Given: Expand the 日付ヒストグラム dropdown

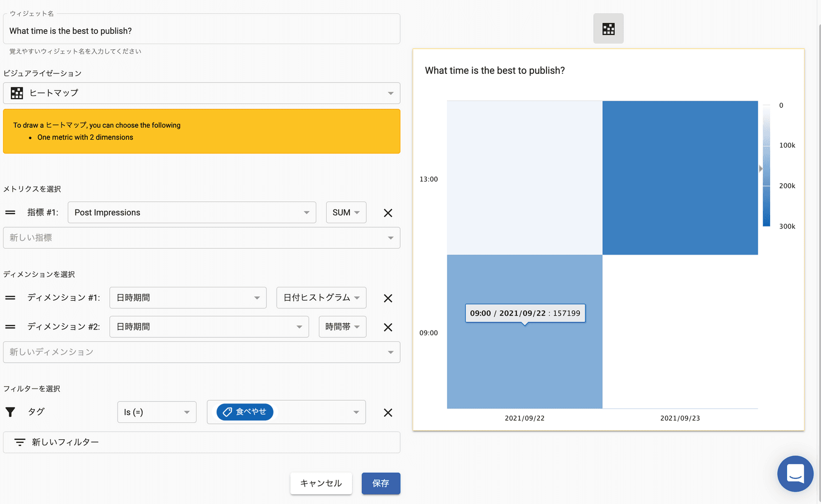Looking at the screenshot, I should coord(321,298).
